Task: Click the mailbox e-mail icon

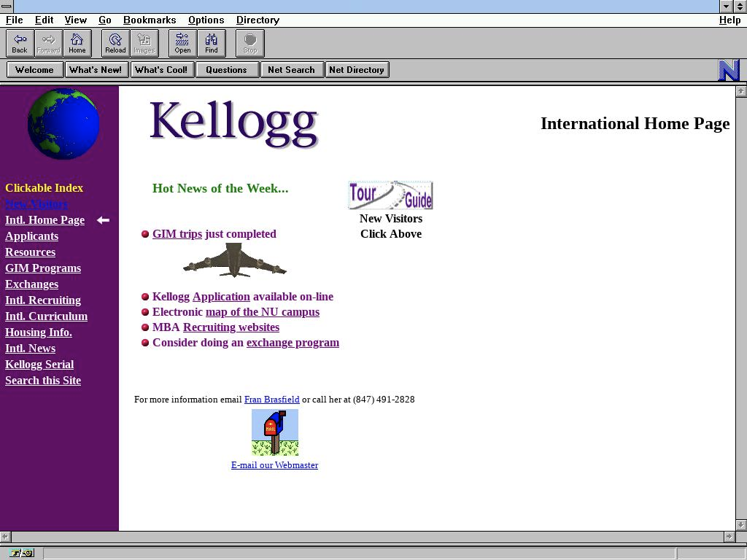Action: [275, 432]
